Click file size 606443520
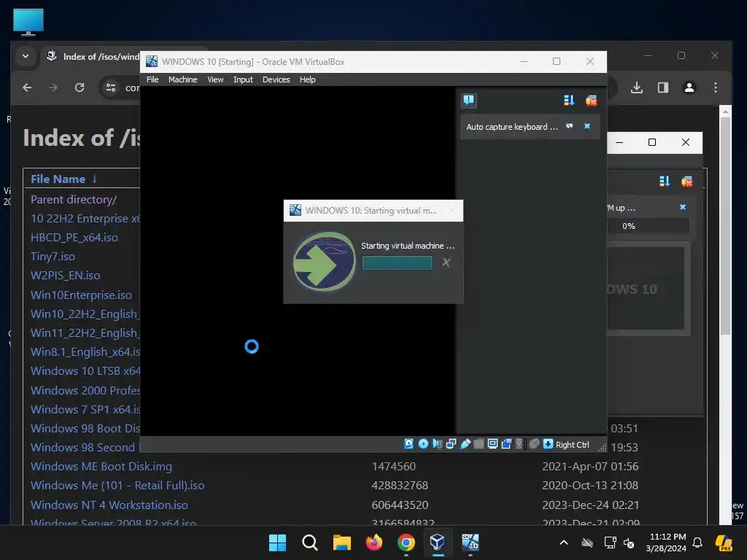 (400, 505)
